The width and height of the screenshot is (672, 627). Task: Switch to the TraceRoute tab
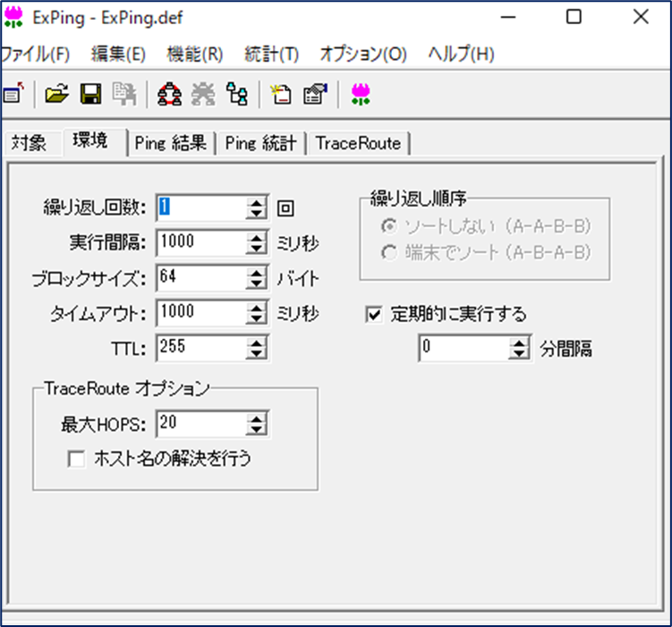[x=358, y=143]
